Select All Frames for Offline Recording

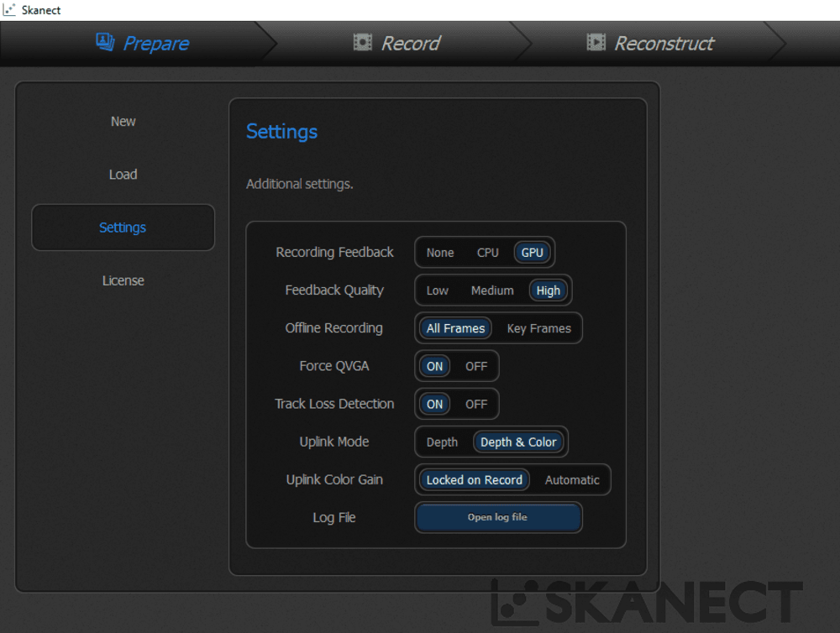[455, 329]
